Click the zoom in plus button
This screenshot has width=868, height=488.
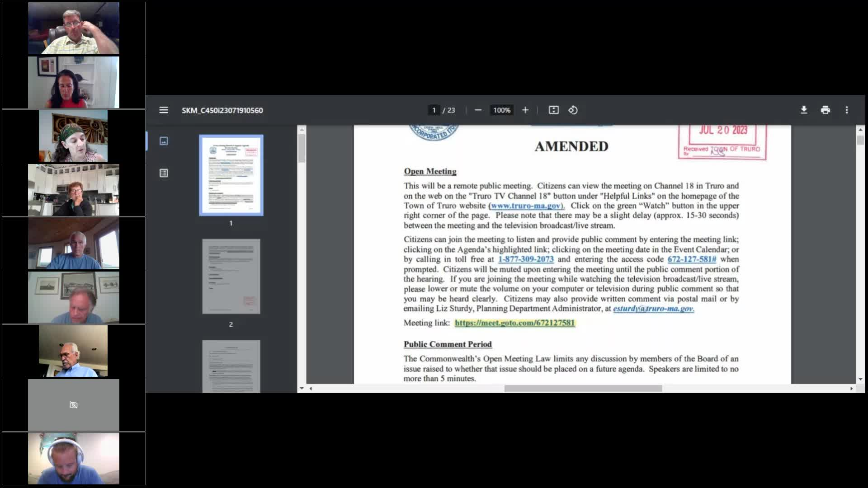(525, 110)
